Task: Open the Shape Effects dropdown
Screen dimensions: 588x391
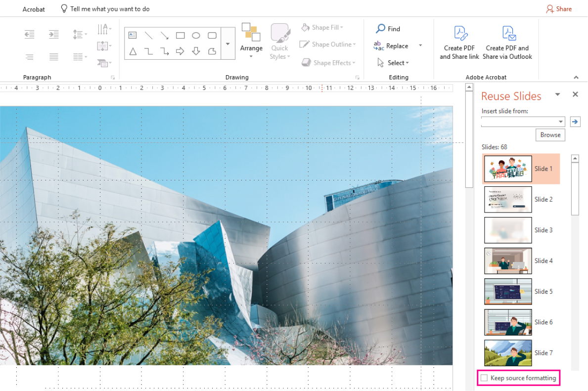Action: pos(328,63)
